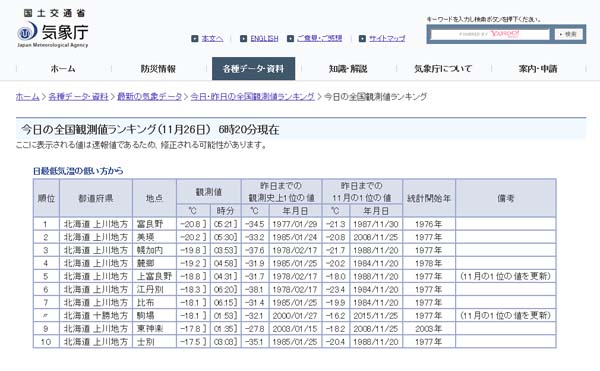Open the 防災情報 navigation tab
Viewport: 600px width, 371px height.
click(x=158, y=69)
